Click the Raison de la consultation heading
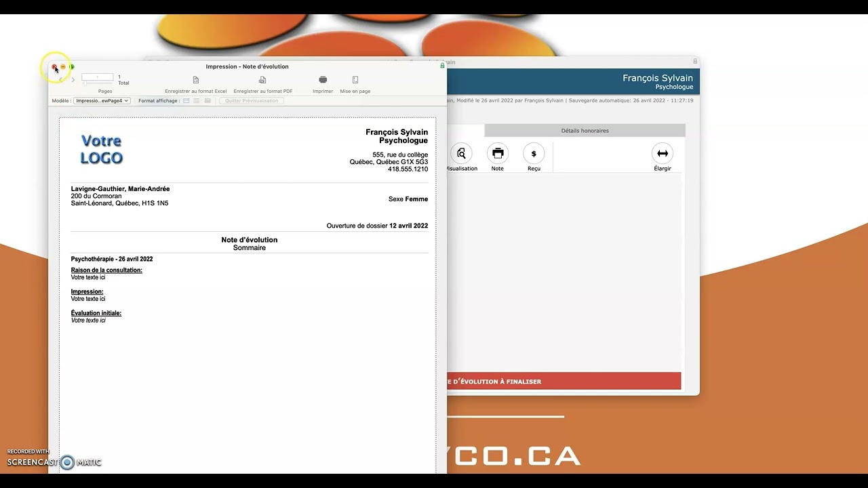The width and height of the screenshot is (868, 488). [106, 270]
